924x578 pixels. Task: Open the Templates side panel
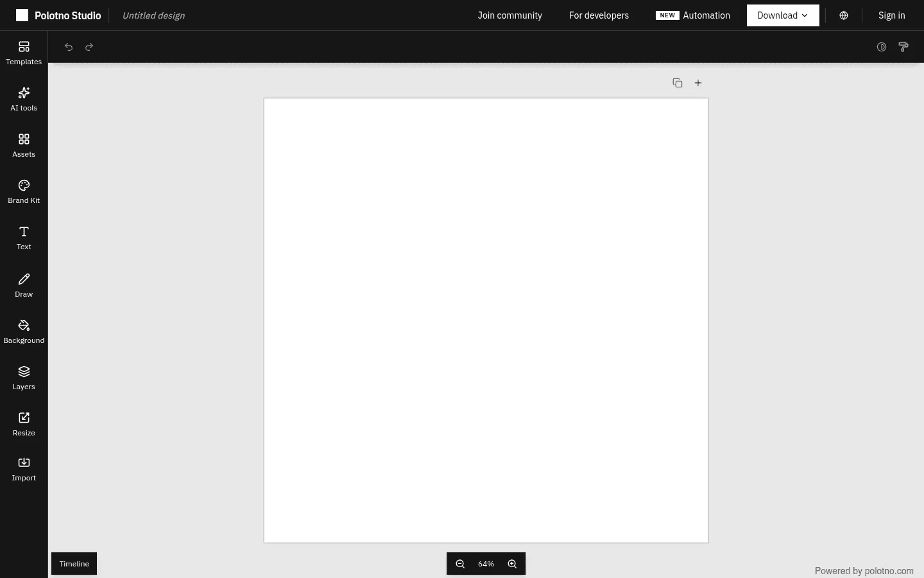pos(24,53)
